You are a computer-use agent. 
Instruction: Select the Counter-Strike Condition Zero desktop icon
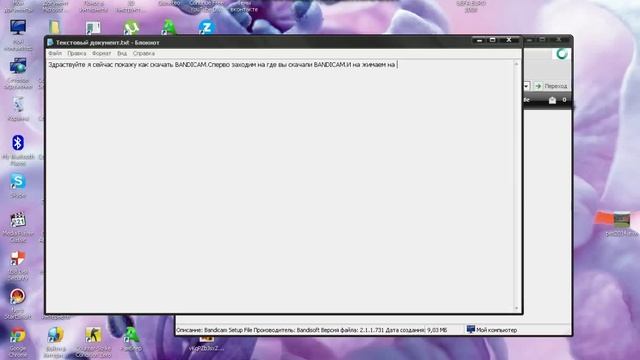pos(93,335)
